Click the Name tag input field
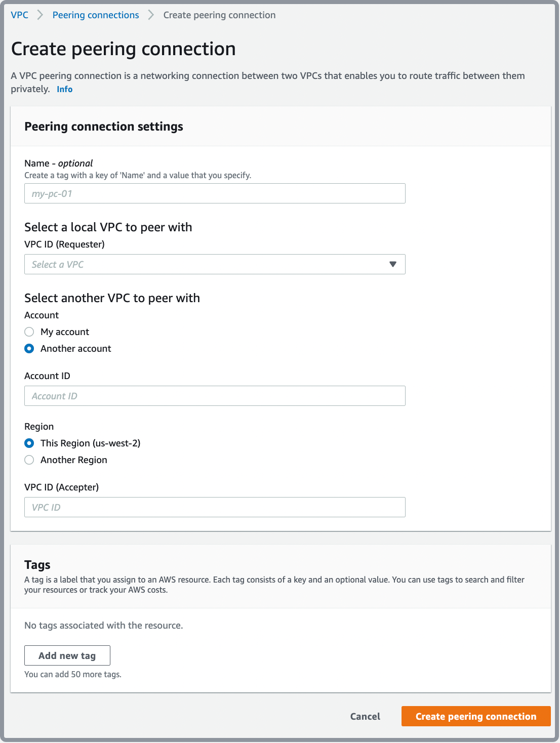 click(x=215, y=193)
